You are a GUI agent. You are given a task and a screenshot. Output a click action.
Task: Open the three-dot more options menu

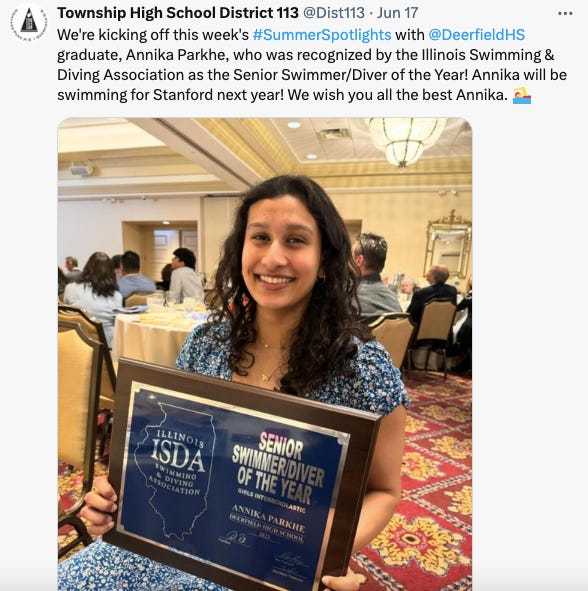click(565, 13)
